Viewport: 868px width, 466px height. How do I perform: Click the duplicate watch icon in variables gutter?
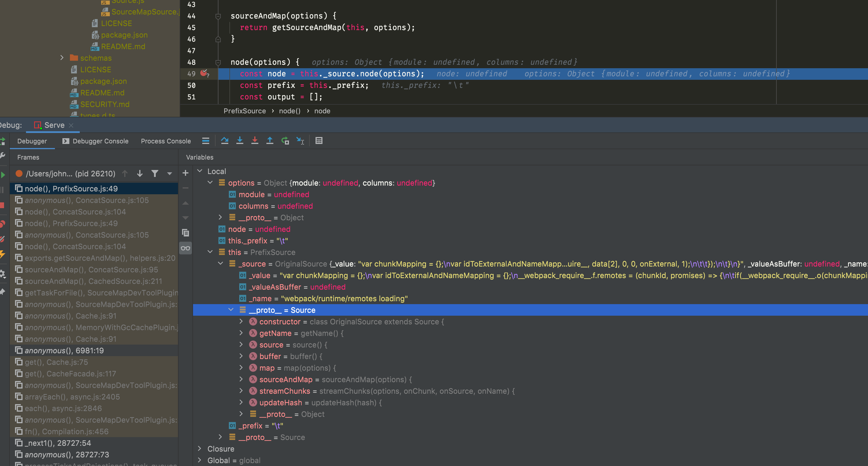[x=185, y=233]
